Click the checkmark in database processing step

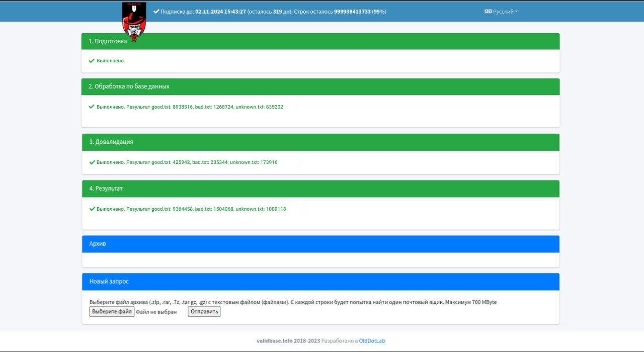point(92,107)
